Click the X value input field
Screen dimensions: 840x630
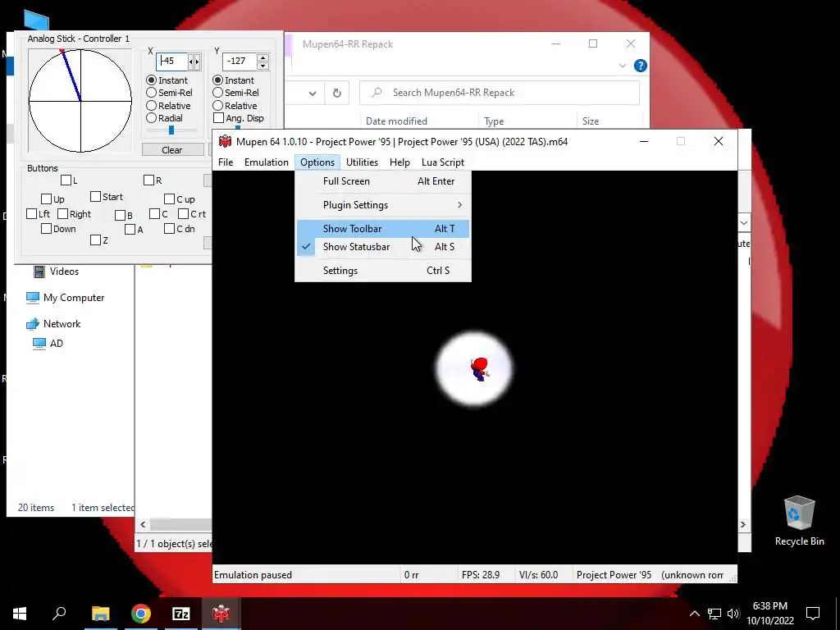[x=172, y=61]
